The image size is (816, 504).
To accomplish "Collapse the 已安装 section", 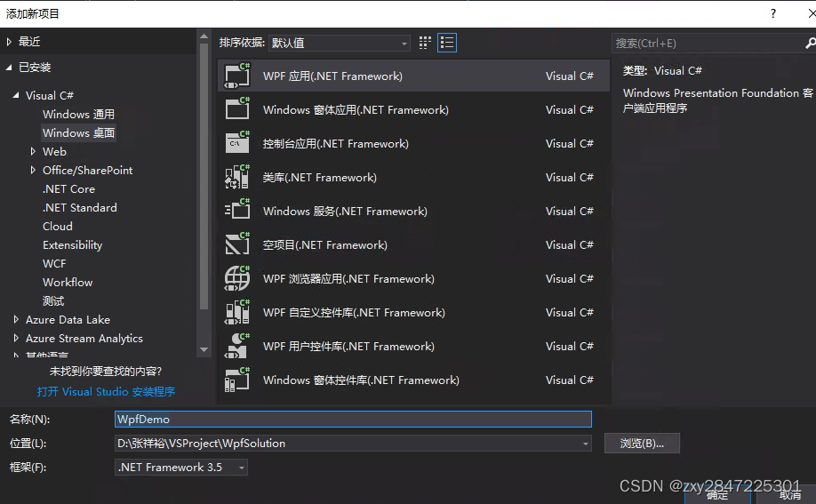I will [x=9, y=68].
